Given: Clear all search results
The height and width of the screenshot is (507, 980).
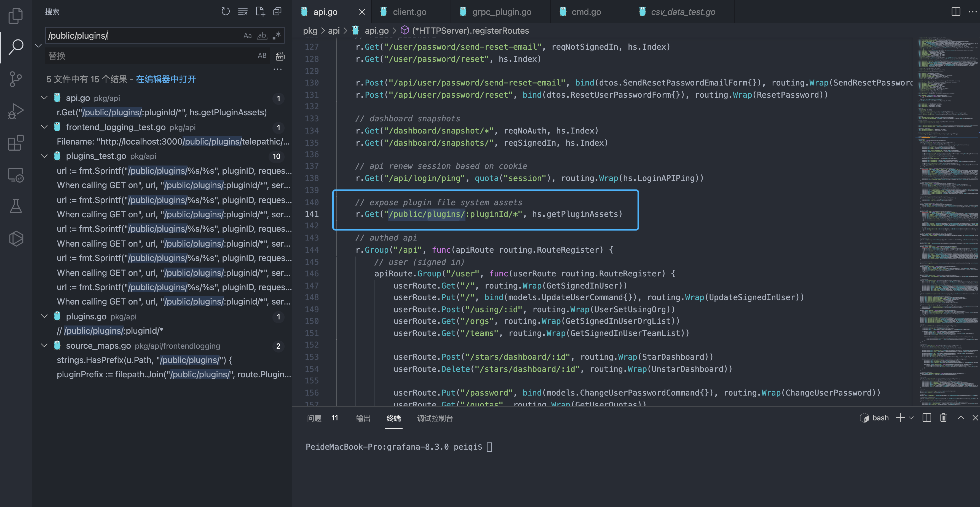Looking at the screenshot, I should (242, 11).
